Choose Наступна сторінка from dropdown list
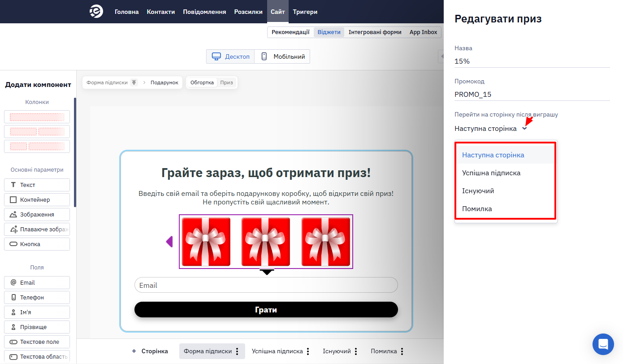Screen dimensions: 623x364 click(x=506, y=155)
